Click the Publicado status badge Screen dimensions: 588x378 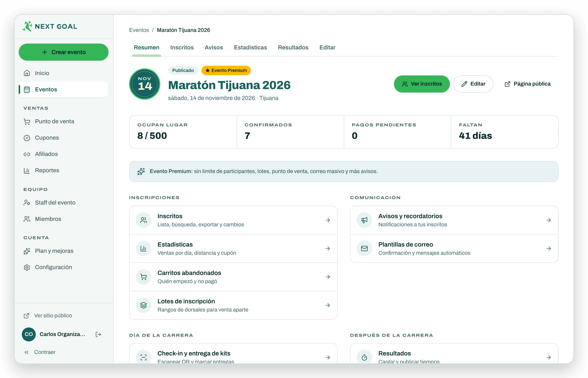click(x=183, y=70)
